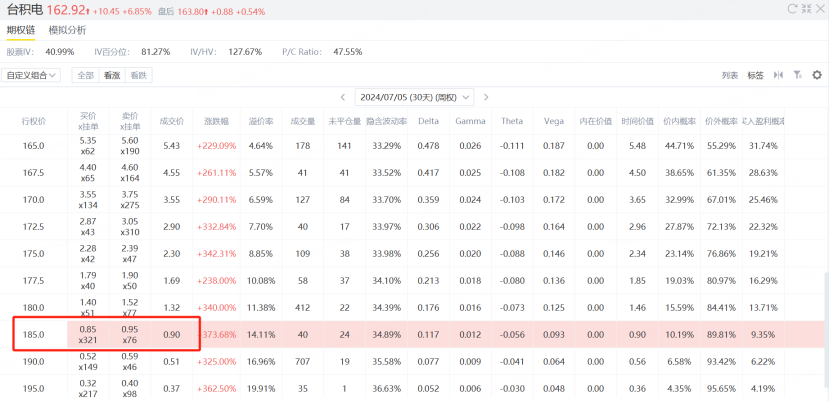Select the 看涨 calls filter
The image size is (829, 403).
[x=112, y=75]
